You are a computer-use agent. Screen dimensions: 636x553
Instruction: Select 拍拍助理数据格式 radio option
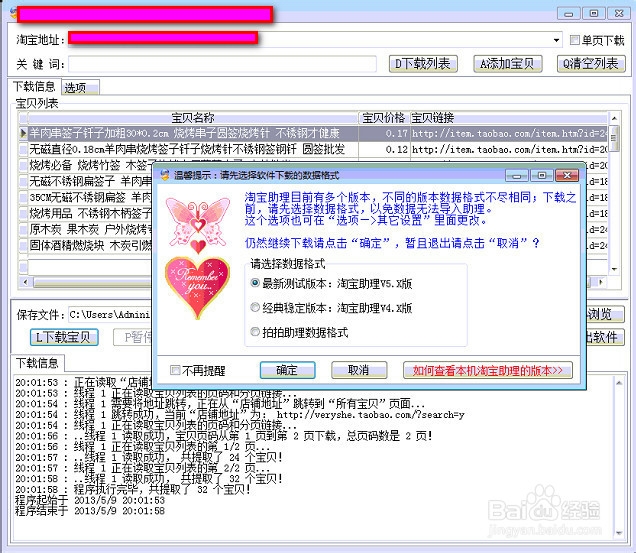click(255, 332)
